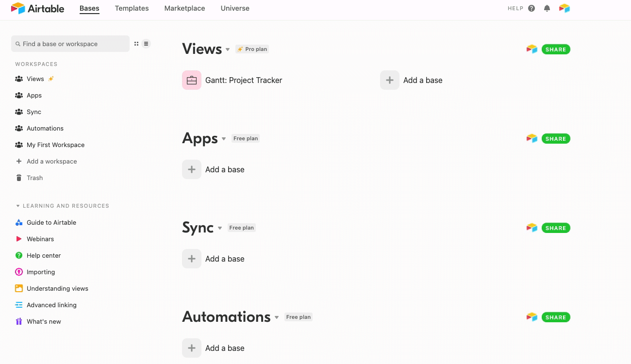The height and width of the screenshot is (364, 631).
Task: Click the Automations heading title
Action: (226, 317)
